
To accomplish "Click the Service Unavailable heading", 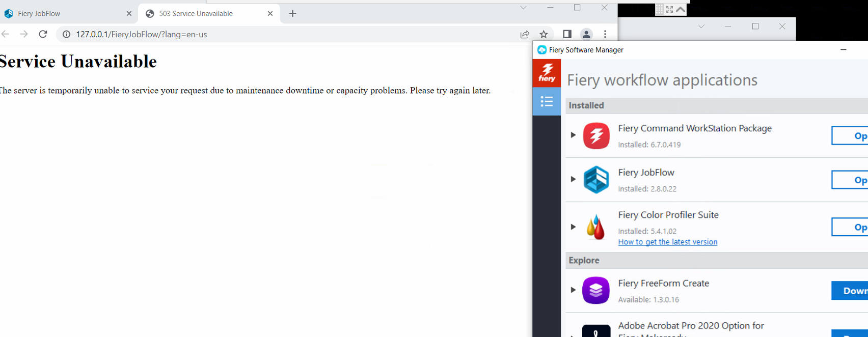I will coord(78,62).
